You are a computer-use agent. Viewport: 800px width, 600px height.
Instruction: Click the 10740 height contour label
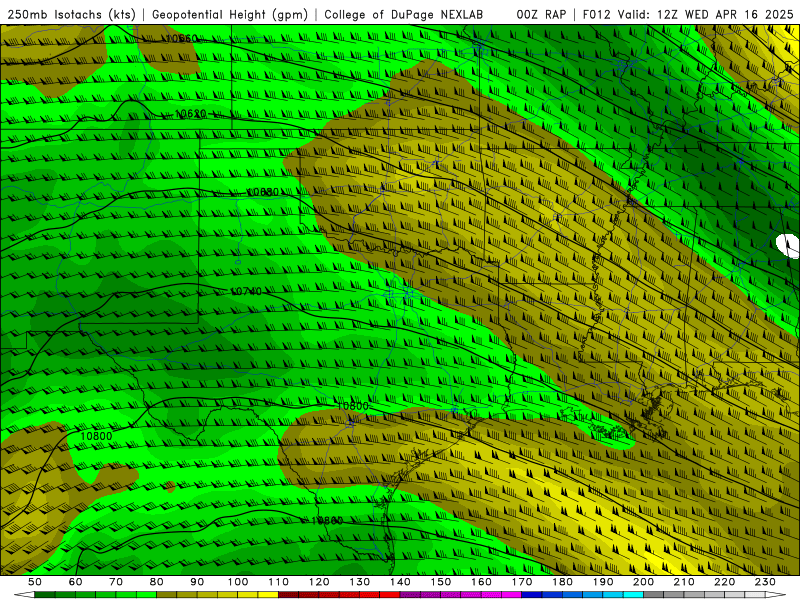(246, 291)
